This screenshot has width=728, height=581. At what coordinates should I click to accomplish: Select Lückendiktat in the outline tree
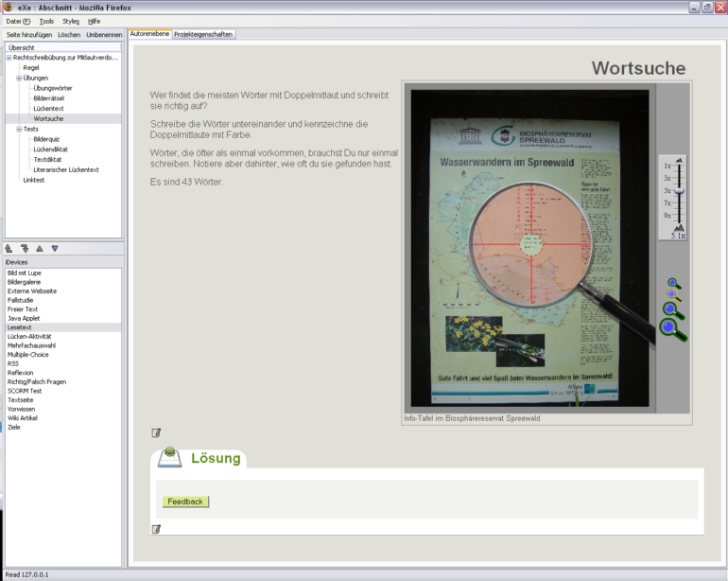pos(51,150)
